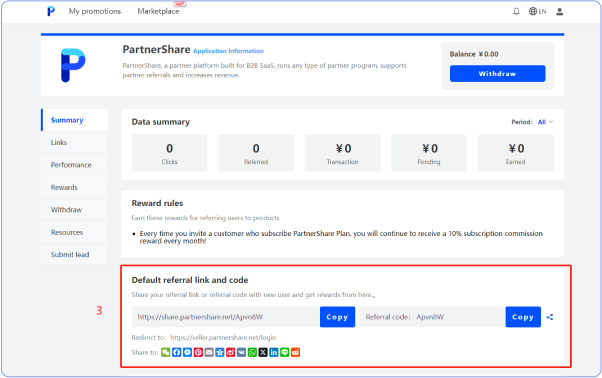Viewport: 602px width, 378px height.
Task: Go to My promotions
Action: pos(95,12)
